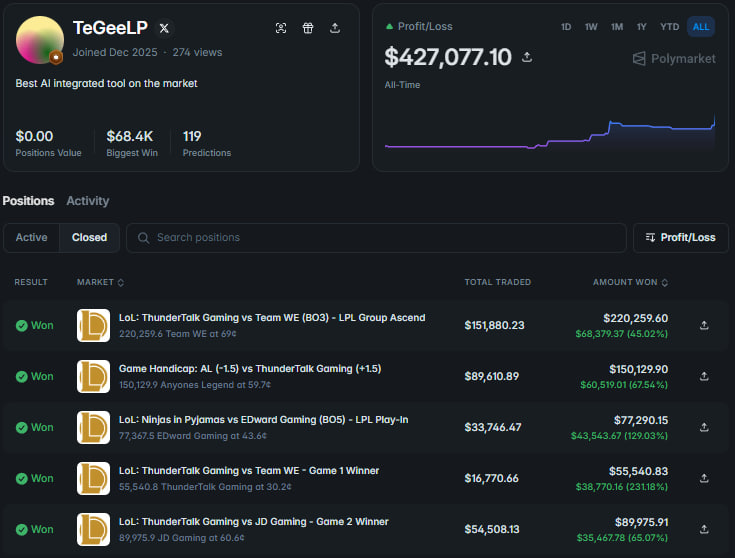735x558 pixels.
Task: Show Active positions
Action: (x=31, y=237)
